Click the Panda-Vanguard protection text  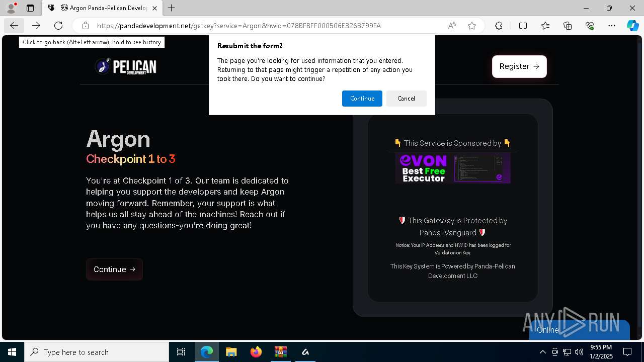(x=453, y=226)
